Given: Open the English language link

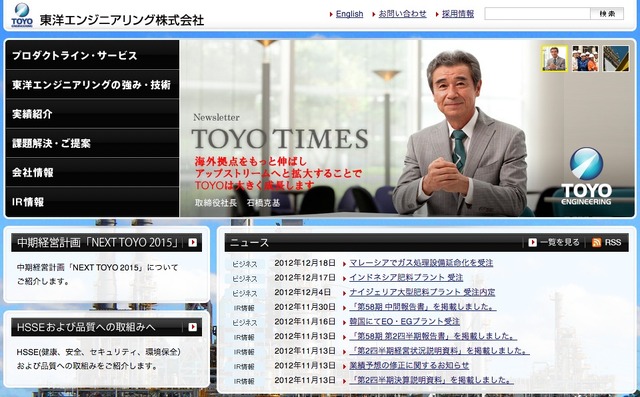Looking at the screenshot, I should click(349, 14).
